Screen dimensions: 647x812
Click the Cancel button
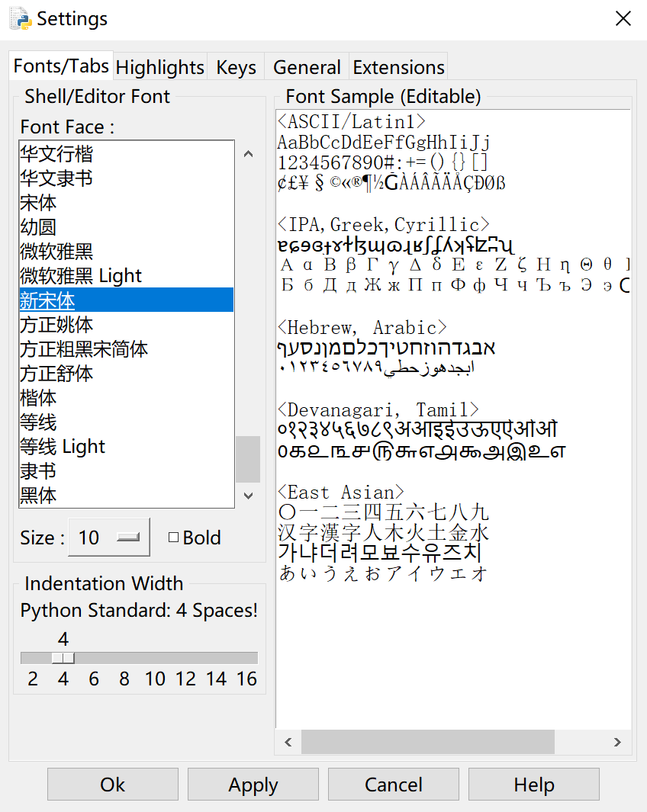click(394, 785)
